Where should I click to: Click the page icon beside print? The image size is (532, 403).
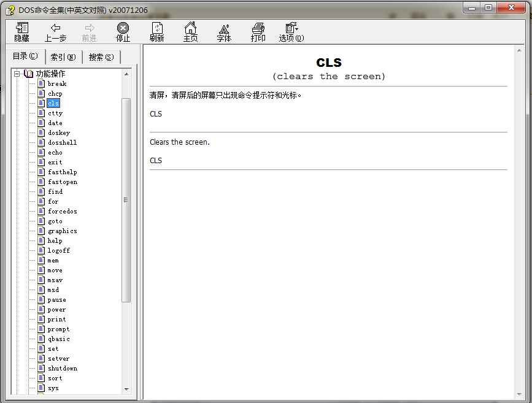click(41, 319)
